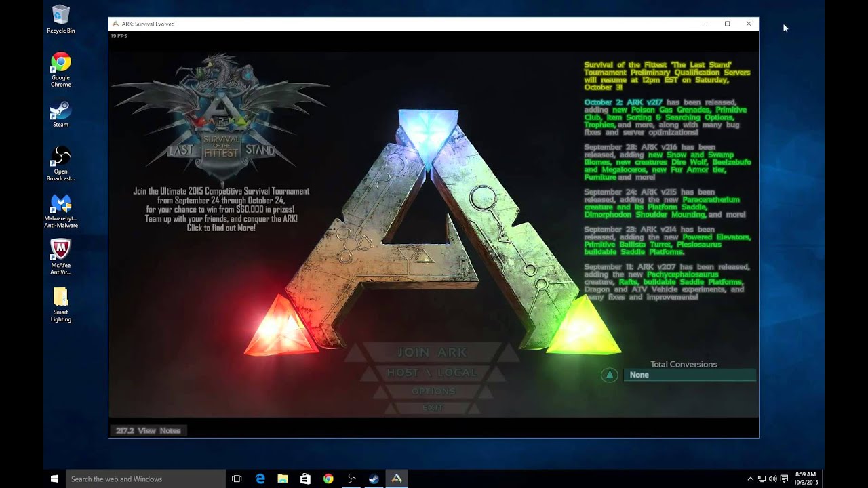Open the Recycle Bin desktop icon

[x=61, y=19]
